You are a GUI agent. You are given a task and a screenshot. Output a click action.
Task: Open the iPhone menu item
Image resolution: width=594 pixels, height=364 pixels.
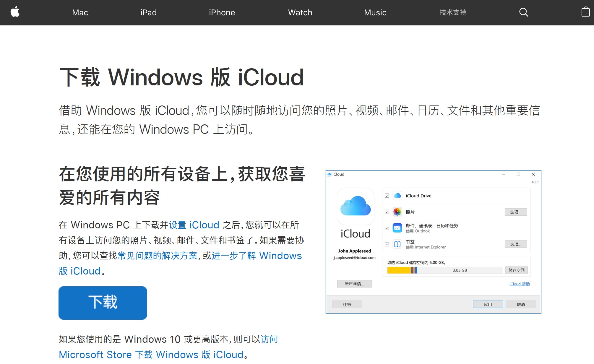pyautogui.click(x=222, y=12)
